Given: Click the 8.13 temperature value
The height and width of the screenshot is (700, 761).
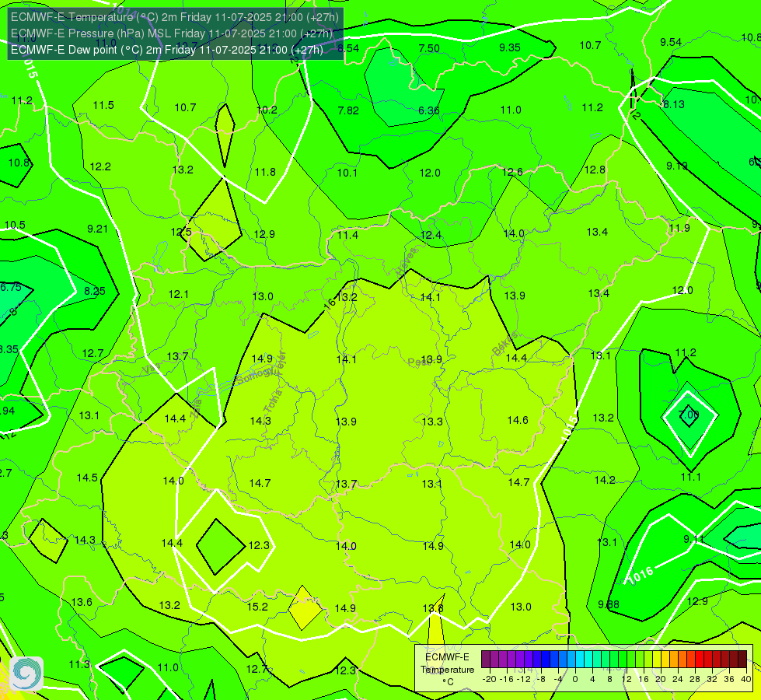Looking at the screenshot, I should pos(674,104).
